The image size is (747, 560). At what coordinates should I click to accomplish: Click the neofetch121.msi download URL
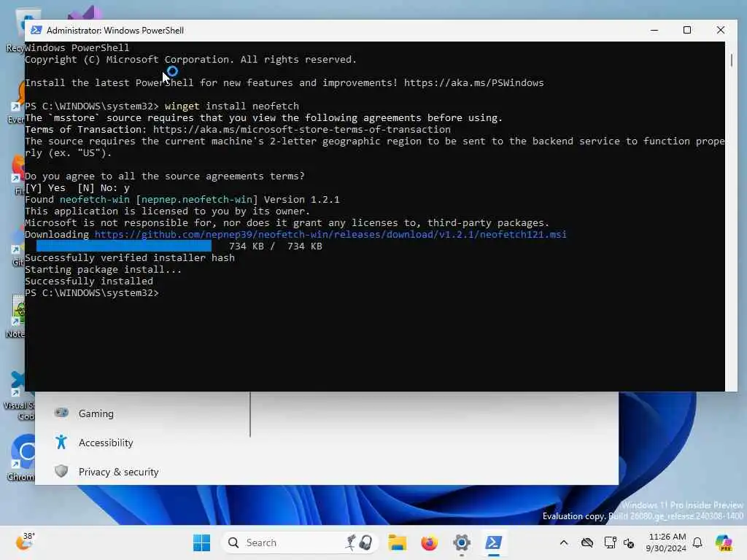click(330, 234)
